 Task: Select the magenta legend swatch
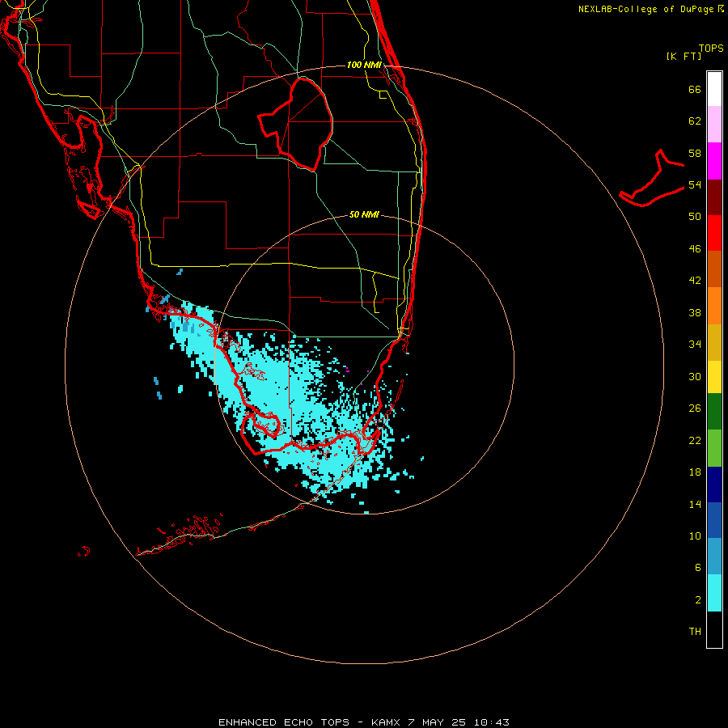click(x=714, y=161)
